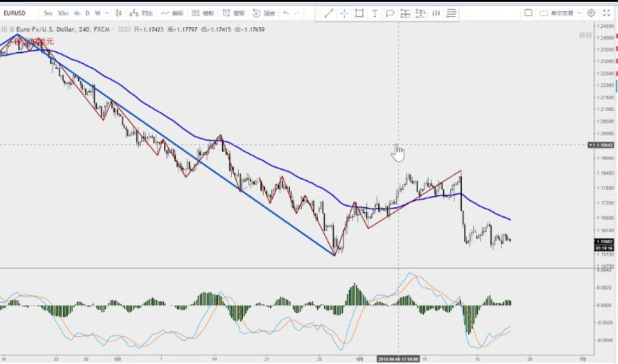The width and height of the screenshot is (618, 364).
Task: Click the 0.0000 MACD axis level
Action: [604, 305]
